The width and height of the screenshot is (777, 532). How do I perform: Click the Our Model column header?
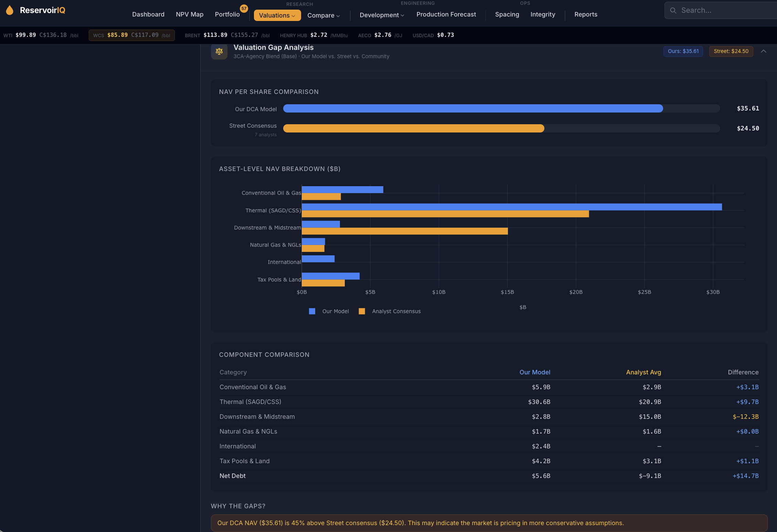click(535, 372)
